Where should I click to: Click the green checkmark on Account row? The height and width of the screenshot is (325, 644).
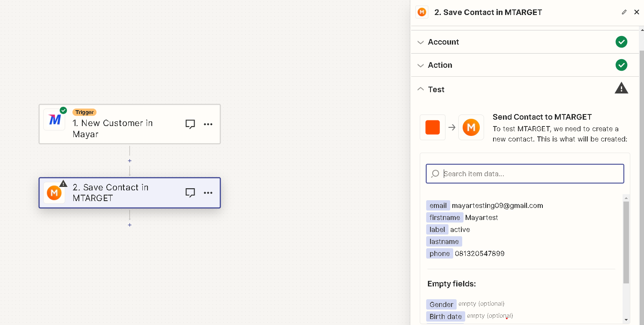621,42
